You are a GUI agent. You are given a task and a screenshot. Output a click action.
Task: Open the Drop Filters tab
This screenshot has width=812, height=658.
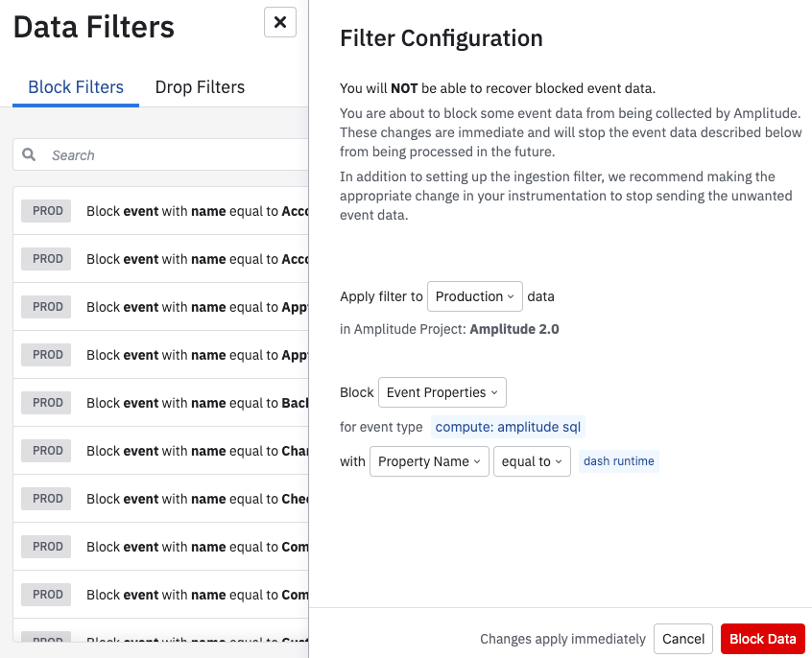click(x=200, y=87)
